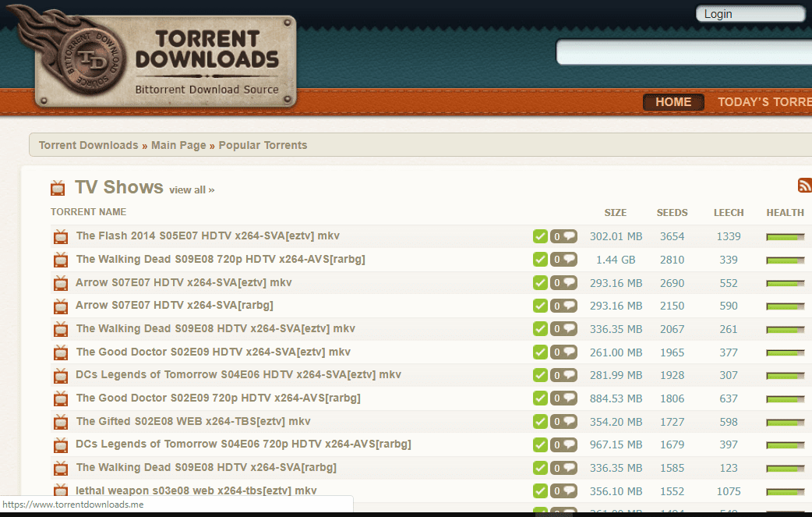This screenshot has height=517, width=812.
Task: Click health bar for lethal weapon s03e08 row
Action: [785, 491]
